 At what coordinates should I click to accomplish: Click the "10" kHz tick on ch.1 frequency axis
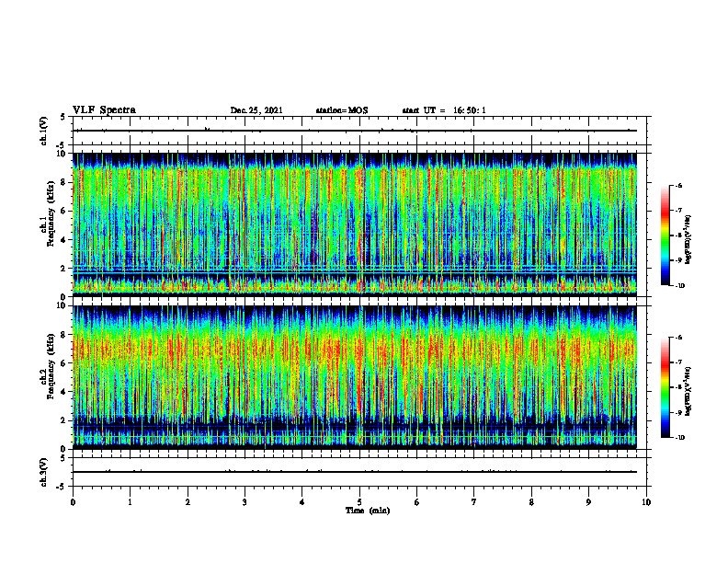click(63, 154)
